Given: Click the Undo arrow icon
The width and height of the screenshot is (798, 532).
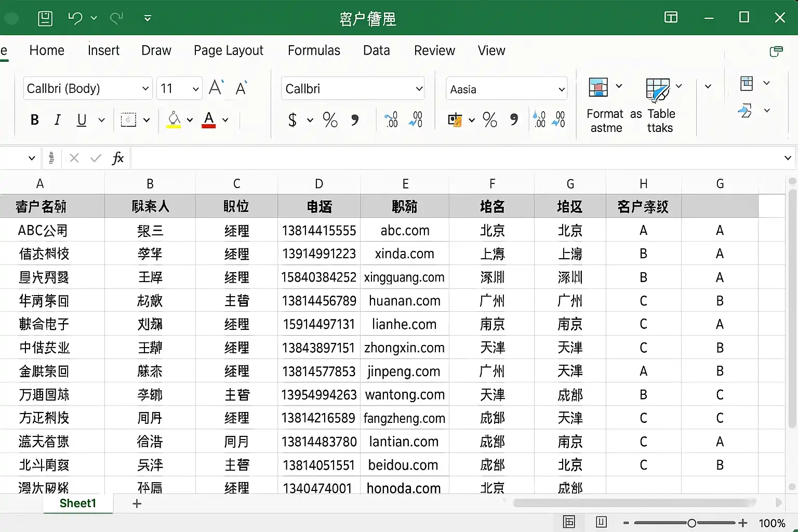Looking at the screenshot, I should (x=75, y=19).
